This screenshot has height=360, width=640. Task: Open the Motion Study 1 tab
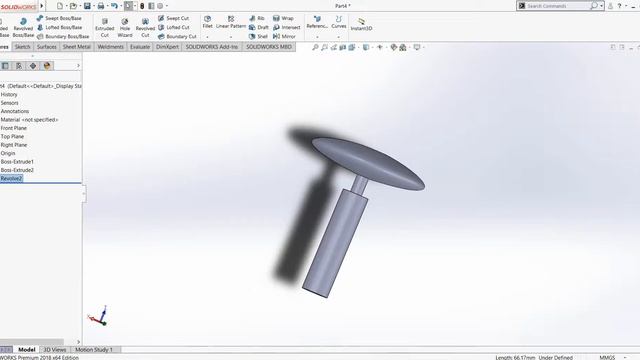click(x=94, y=350)
